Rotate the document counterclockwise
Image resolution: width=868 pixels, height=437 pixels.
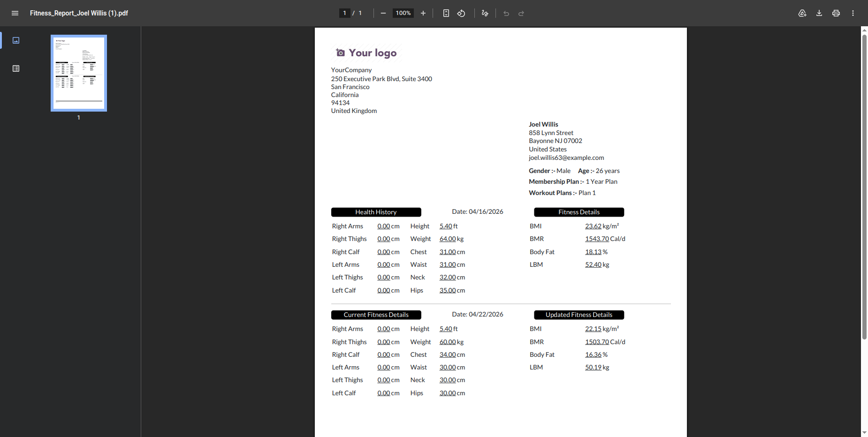point(461,13)
